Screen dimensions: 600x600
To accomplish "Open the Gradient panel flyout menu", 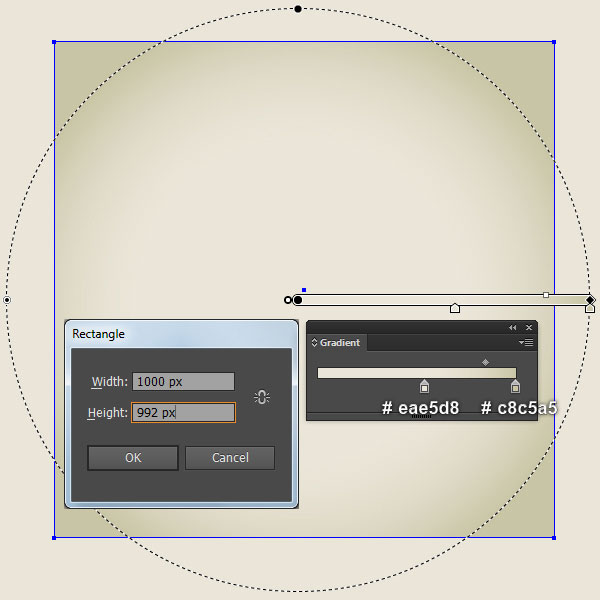I will [526, 342].
